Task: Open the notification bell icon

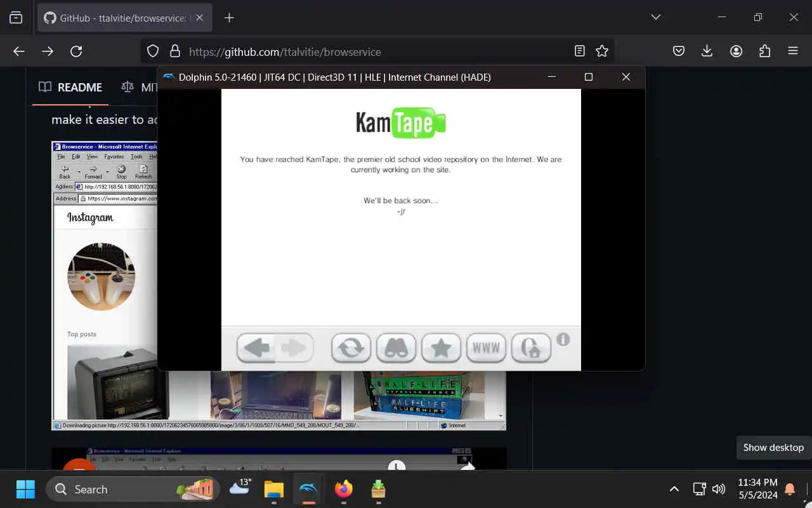Action: [x=790, y=489]
